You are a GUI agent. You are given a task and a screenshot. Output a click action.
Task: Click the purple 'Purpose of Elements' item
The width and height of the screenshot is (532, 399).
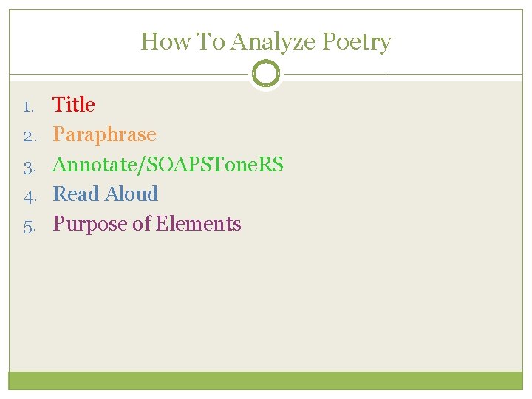147,224
